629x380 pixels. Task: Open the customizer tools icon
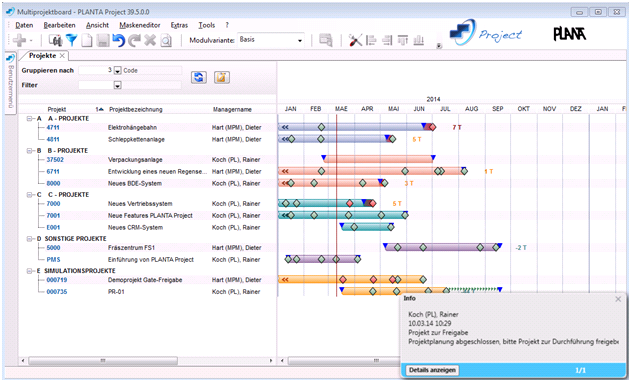(x=355, y=40)
